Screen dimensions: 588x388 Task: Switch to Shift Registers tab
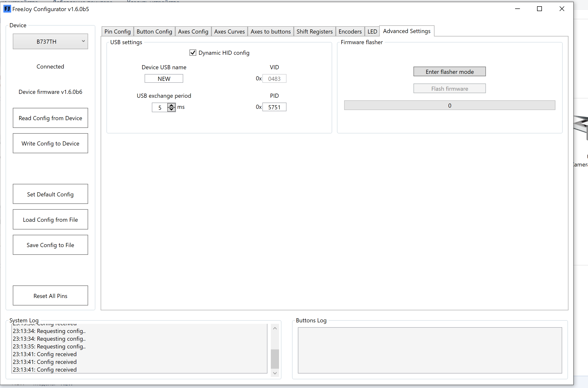[x=315, y=31]
